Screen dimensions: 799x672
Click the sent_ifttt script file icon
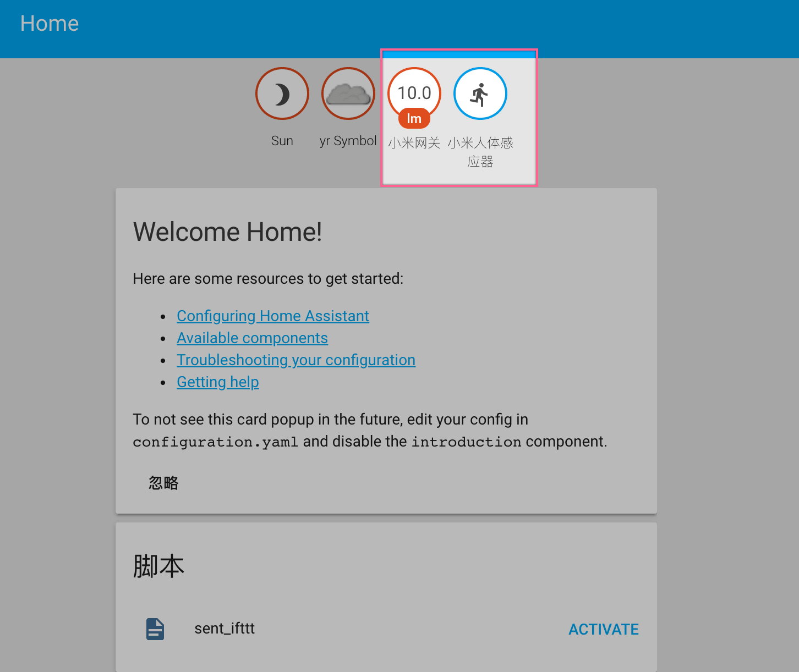pyautogui.click(x=155, y=629)
